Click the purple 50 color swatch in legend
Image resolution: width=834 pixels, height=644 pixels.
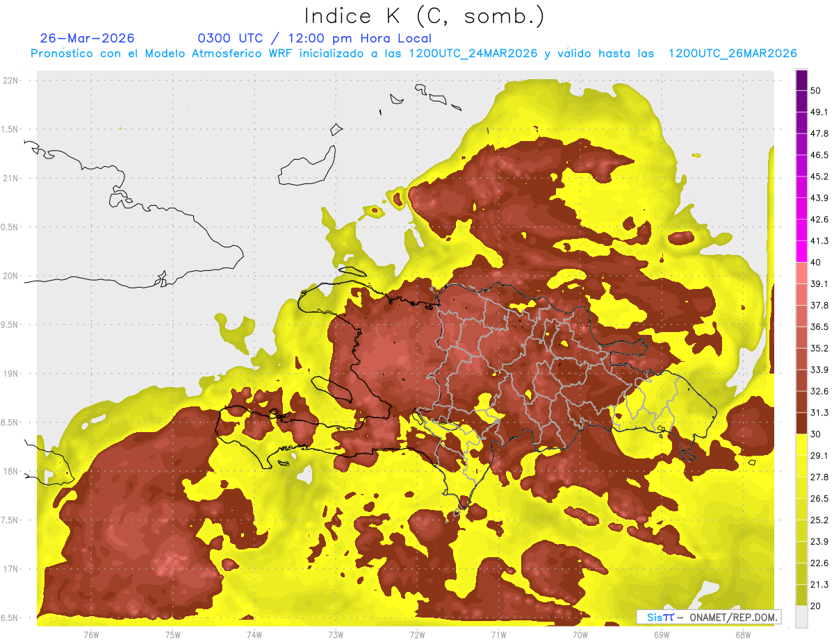[801, 81]
